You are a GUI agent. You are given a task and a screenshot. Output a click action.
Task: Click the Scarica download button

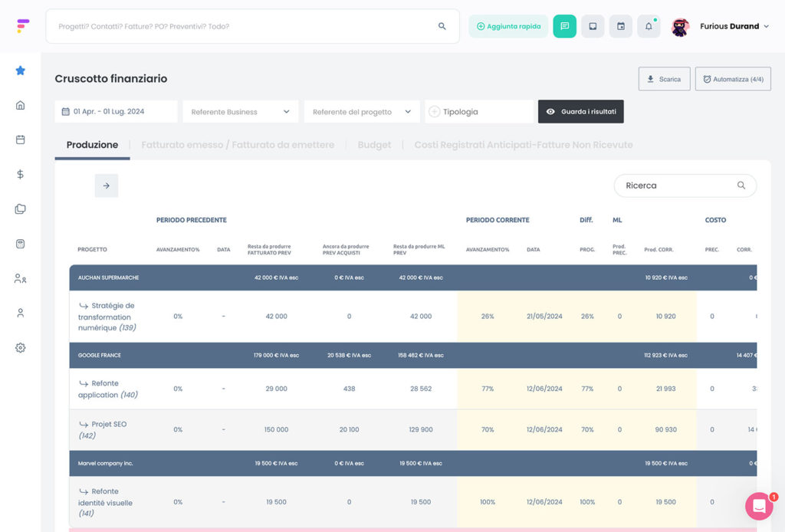pos(665,79)
